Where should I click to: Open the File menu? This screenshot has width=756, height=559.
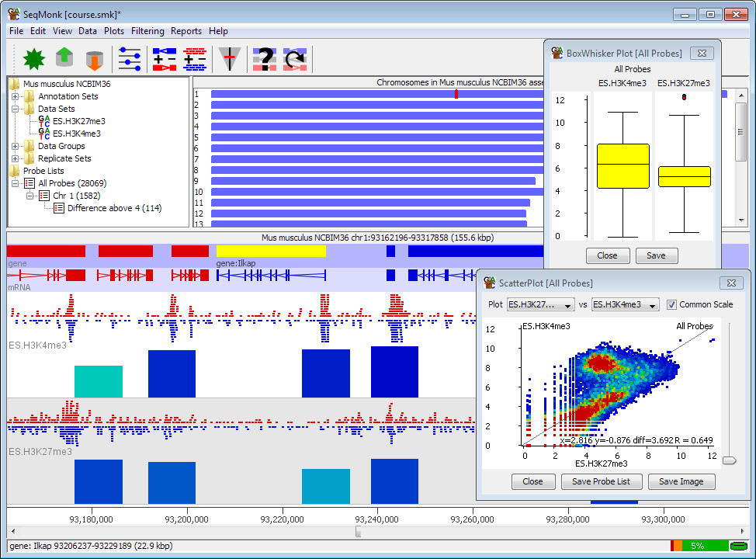pyautogui.click(x=16, y=31)
